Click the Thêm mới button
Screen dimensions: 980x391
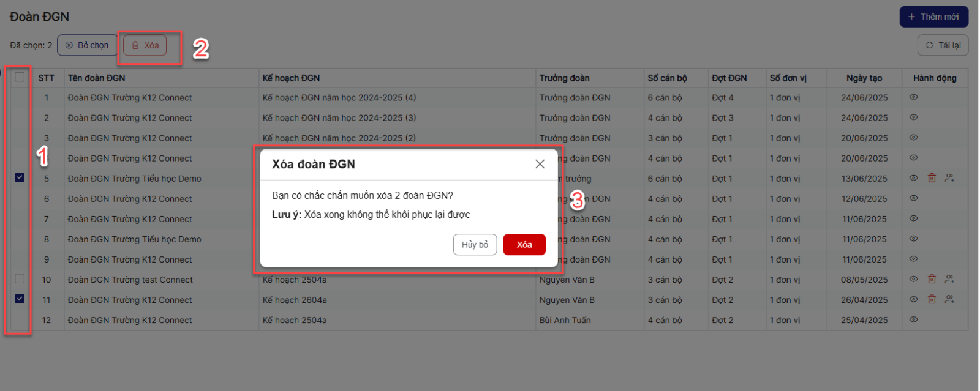pyautogui.click(x=933, y=17)
